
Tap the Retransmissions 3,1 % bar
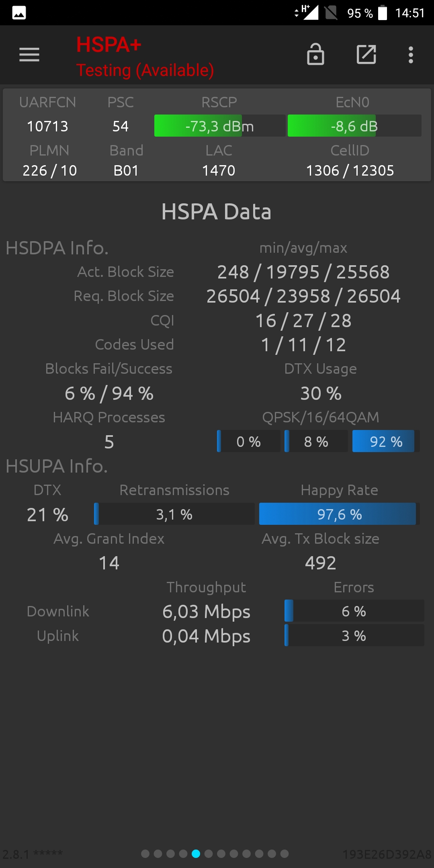pyautogui.click(x=174, y=514)
